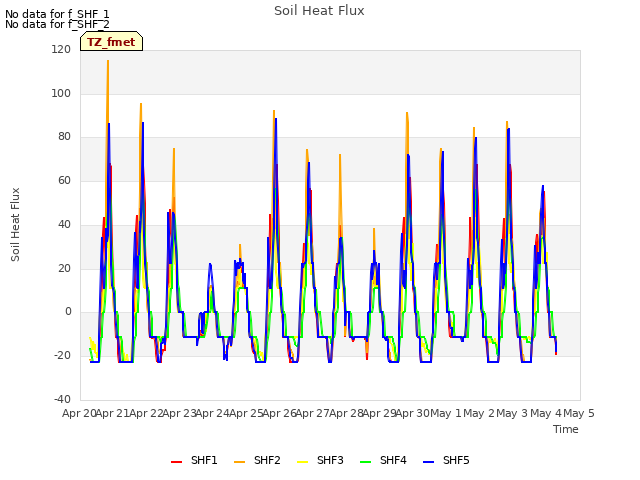Click the 'No data for f_SHF_1' message
Viewport: 640px width, 480px height.
tap(57, 14)
